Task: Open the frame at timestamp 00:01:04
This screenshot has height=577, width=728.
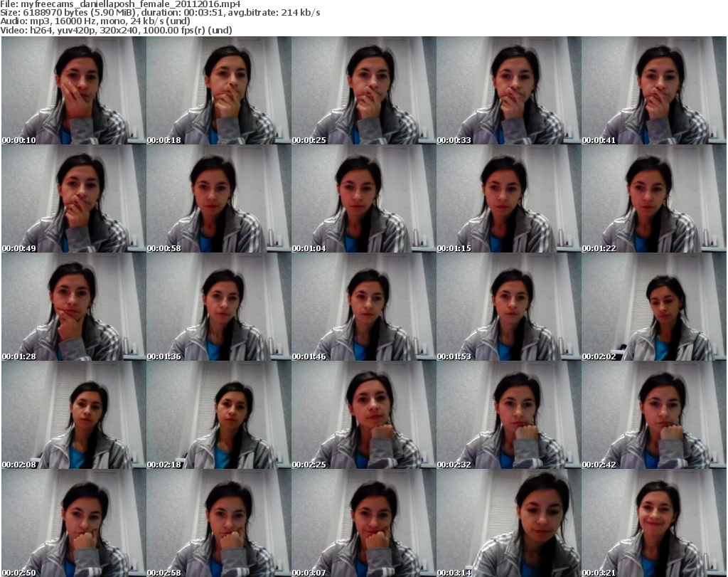Action: click(363, 198)
